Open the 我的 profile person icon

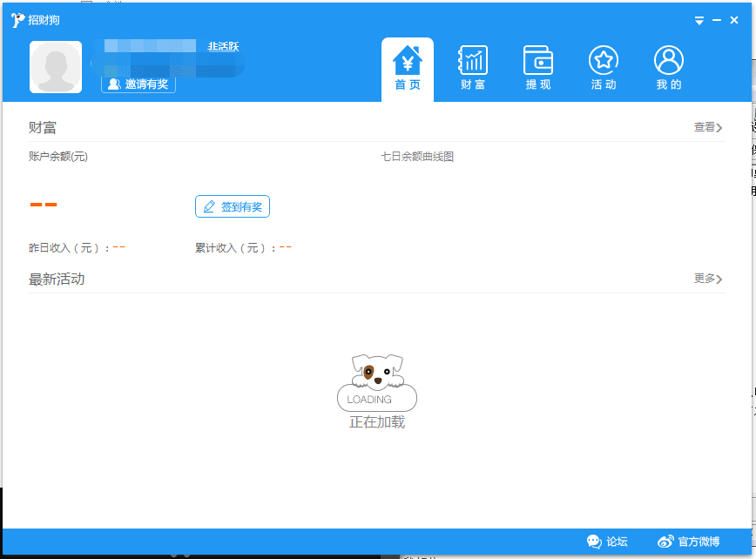tap(667, 57)
